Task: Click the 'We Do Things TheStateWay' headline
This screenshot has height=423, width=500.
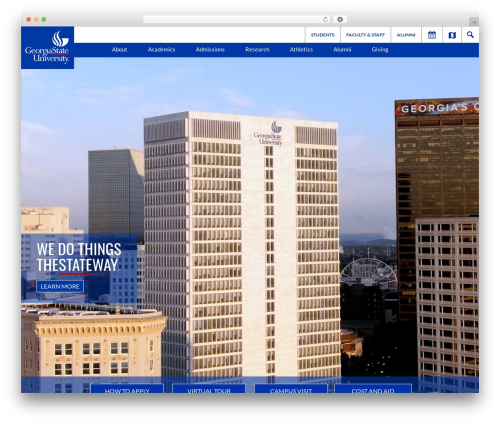Action: tap(79, 257)
